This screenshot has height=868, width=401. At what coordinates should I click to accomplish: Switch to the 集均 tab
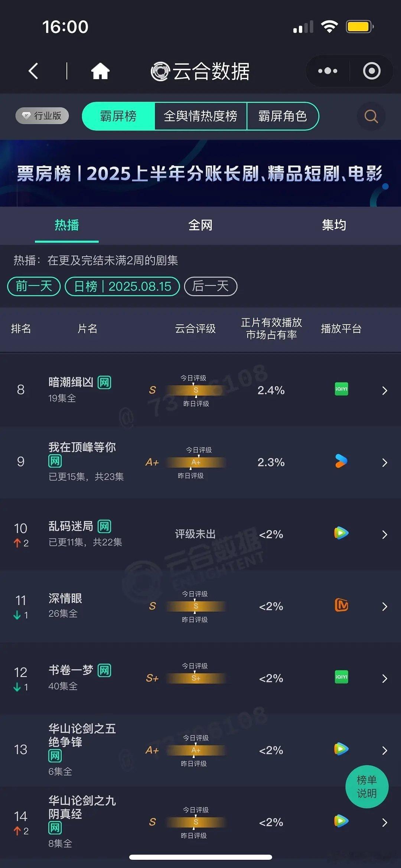334,225
